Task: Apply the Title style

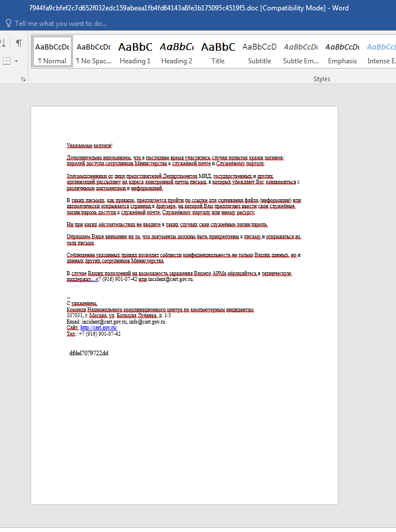Action: 218,53
